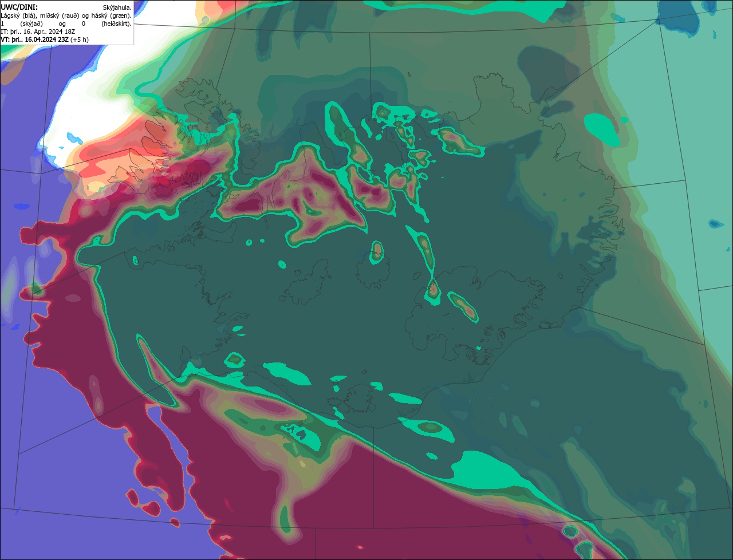Click the '(heiðskírt).' legend word
The height and width of the screenshot is (560, 733).
(116, 23)
